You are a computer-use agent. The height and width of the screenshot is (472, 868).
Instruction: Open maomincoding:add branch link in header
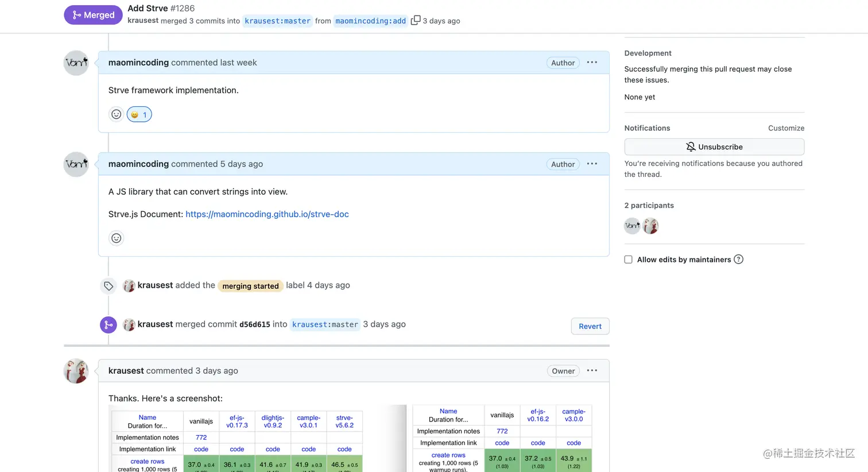click(370, 21)
